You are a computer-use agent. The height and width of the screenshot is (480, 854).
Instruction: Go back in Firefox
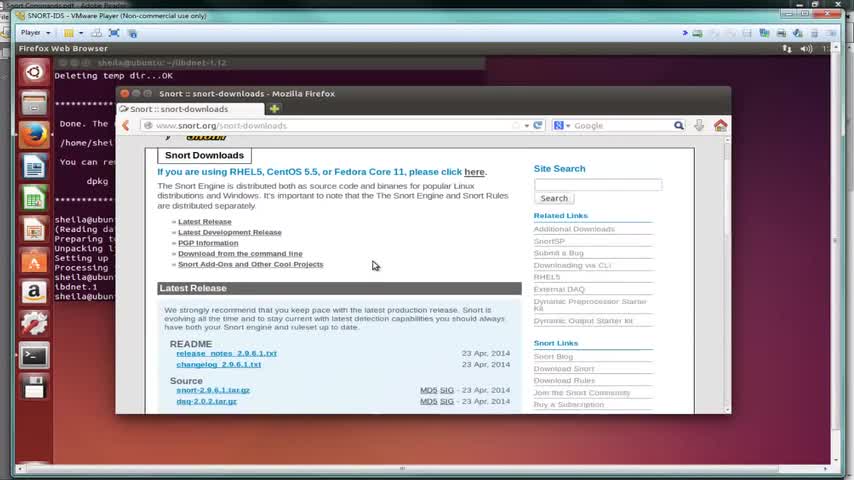(x=126, y=125)
